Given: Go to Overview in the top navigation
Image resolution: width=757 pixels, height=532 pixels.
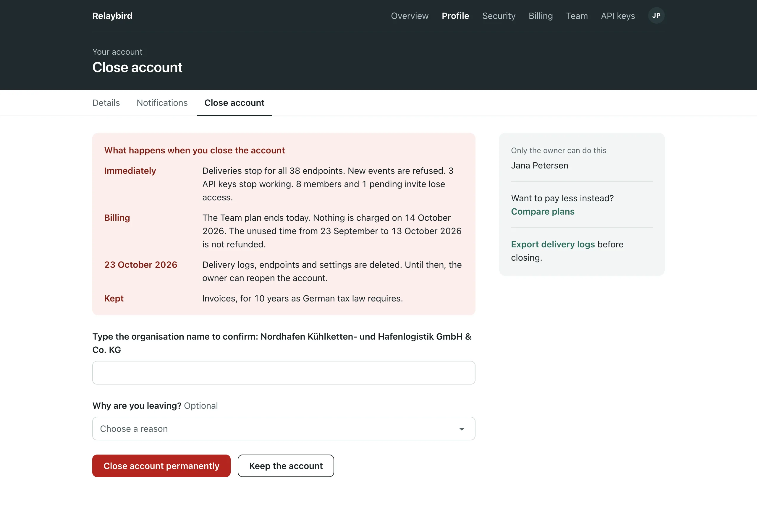Looking at the screenshot, I should 410,16.
